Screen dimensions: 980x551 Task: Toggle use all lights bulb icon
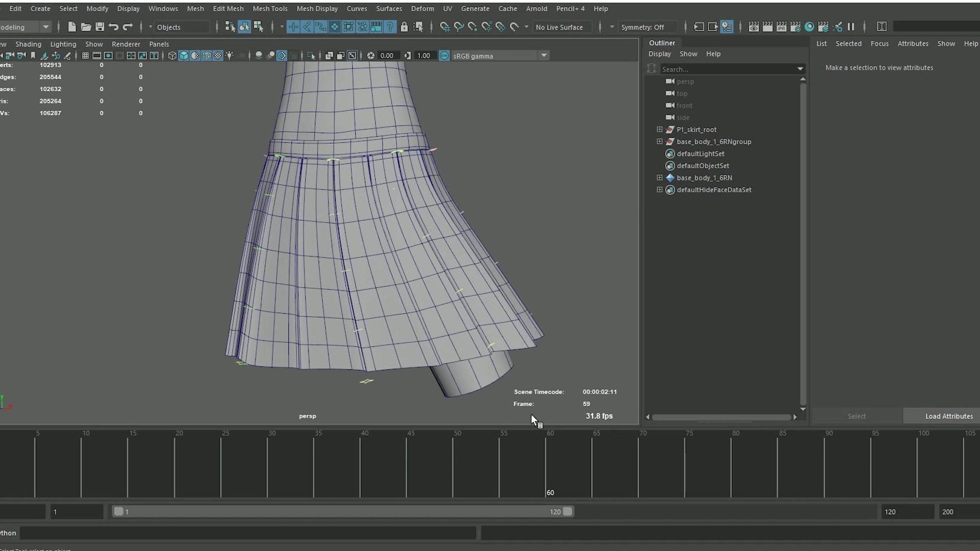[x=230, y=56]
